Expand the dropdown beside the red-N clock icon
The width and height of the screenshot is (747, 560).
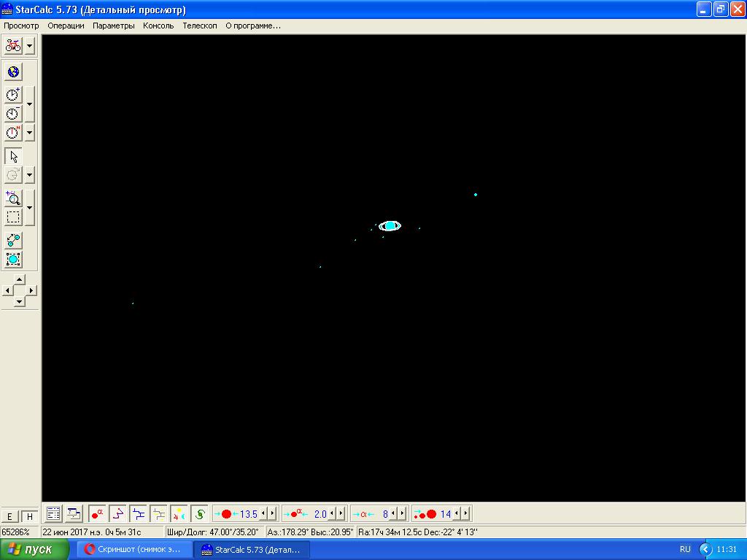(29, 133)
